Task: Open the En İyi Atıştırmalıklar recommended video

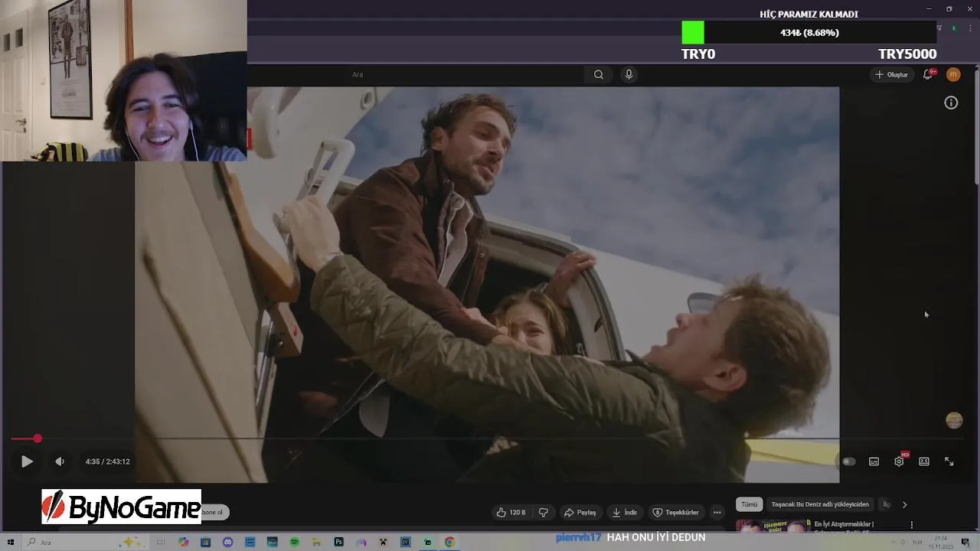Action: tap(844, 524)
